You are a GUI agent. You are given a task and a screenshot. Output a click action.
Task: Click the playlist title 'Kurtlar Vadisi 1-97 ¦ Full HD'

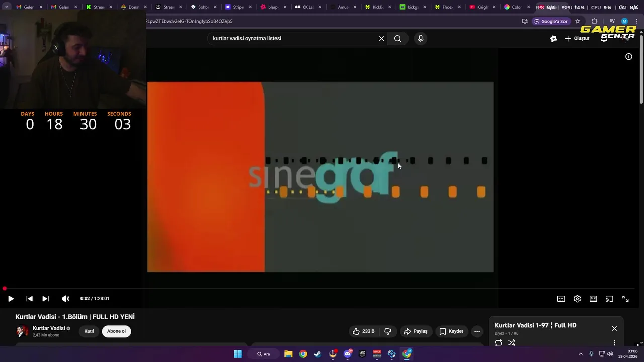point(535,325)
